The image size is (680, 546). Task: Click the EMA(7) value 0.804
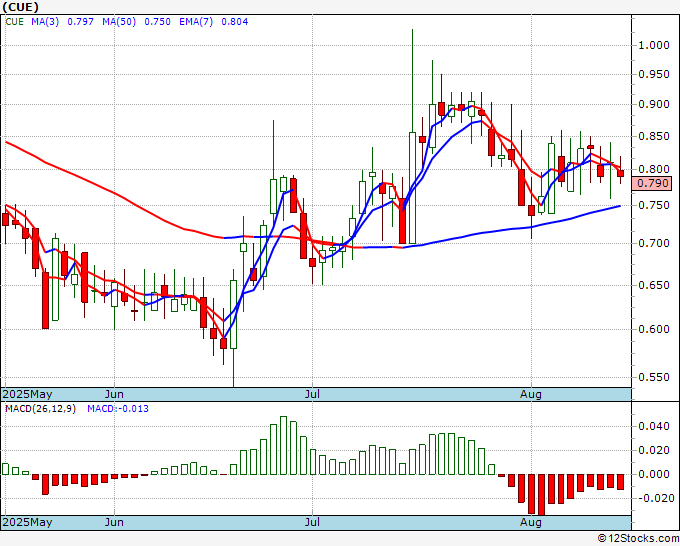(235, 22)
